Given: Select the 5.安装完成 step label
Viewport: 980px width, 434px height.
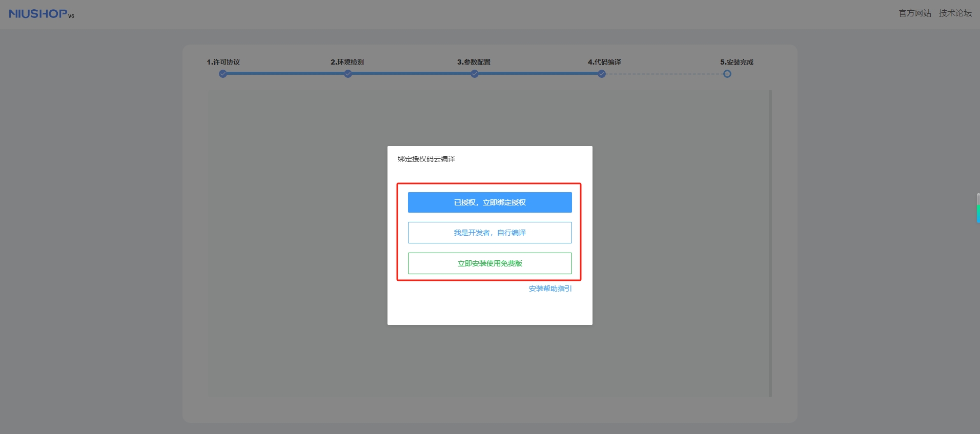Looking at the screenshot, I should tap(737, 62).
